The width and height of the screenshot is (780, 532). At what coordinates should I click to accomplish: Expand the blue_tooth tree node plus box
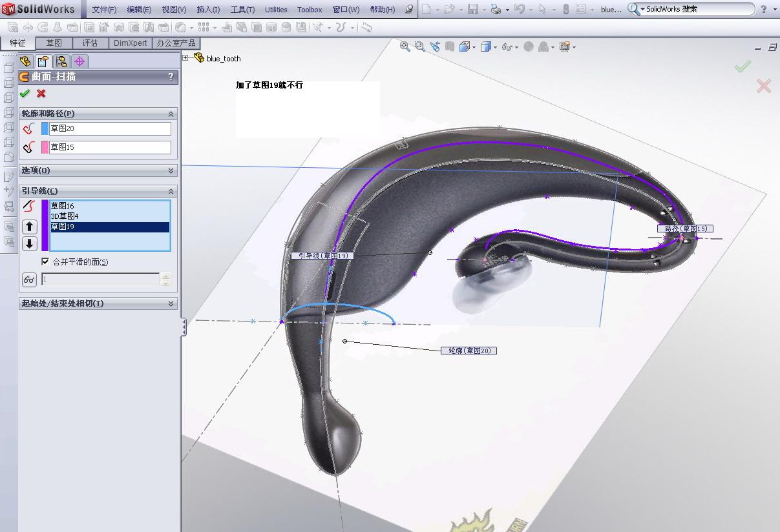[185, 58]
